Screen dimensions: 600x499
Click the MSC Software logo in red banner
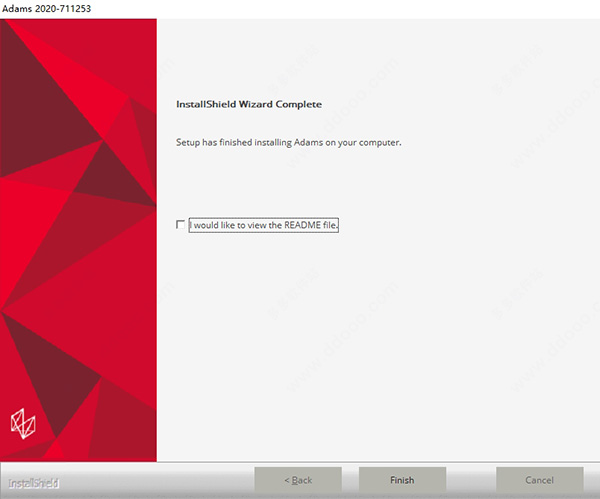point(23,423)
